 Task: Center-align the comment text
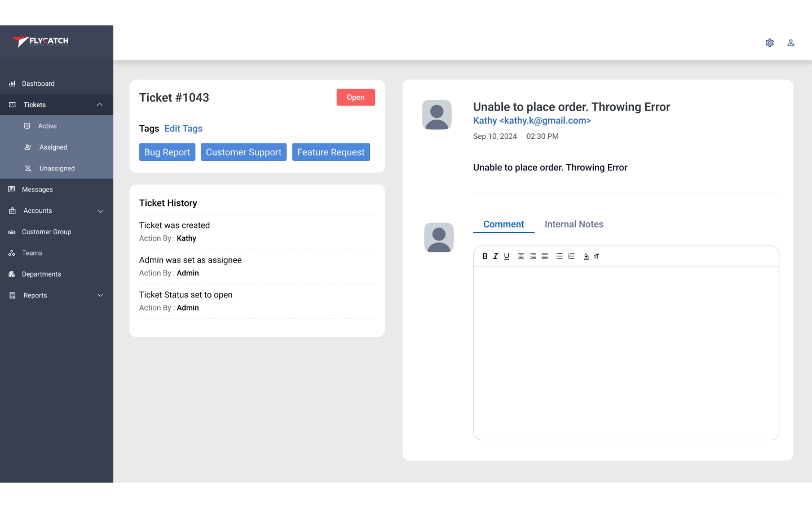click(521, 256)
